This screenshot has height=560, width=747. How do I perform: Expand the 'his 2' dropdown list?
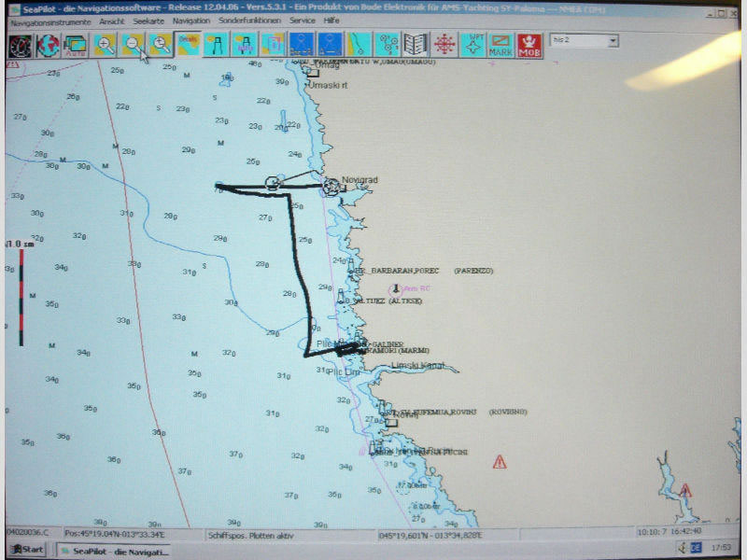click(613, 41)
